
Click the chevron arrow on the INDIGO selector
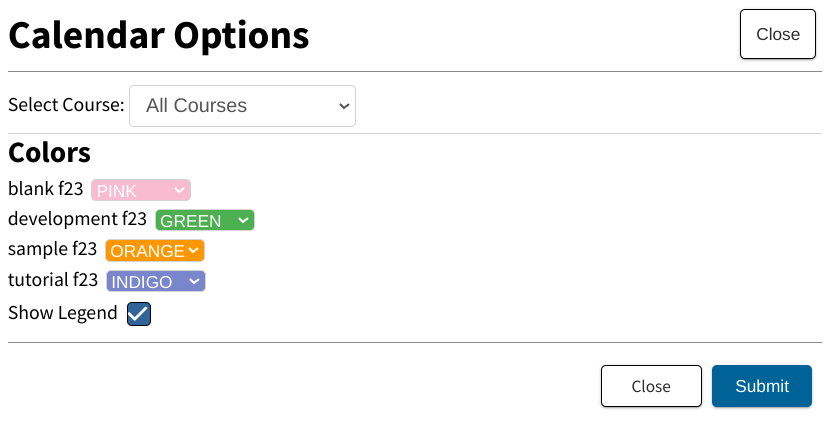pos(194,281)
